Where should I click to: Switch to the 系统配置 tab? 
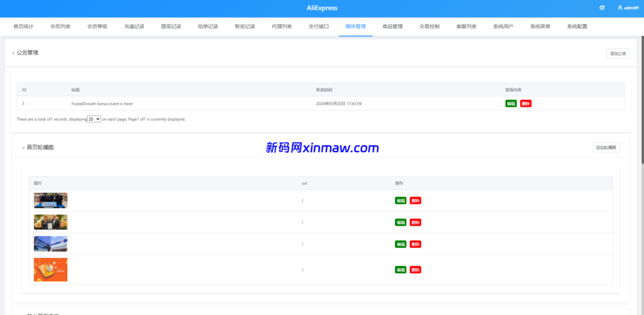577,26
